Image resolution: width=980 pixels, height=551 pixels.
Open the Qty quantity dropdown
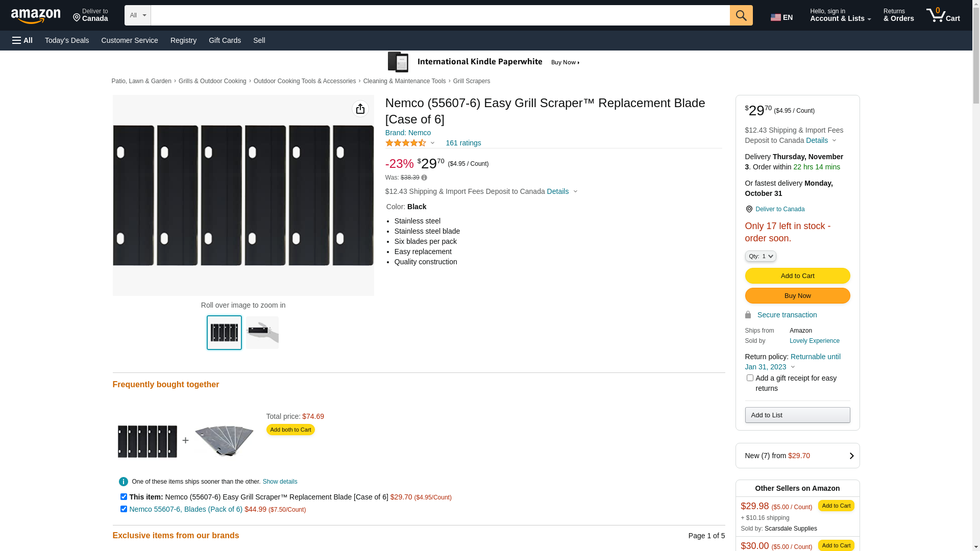point(760,256)
